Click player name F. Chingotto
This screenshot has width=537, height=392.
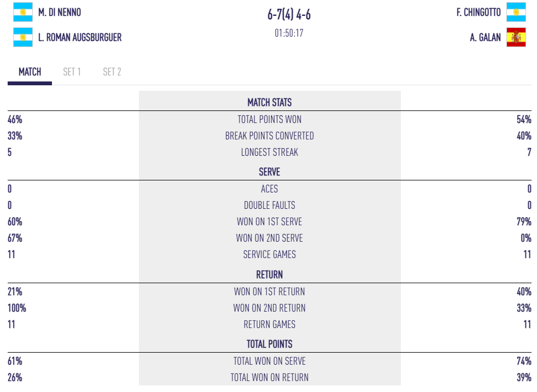(x=478, y=12)
